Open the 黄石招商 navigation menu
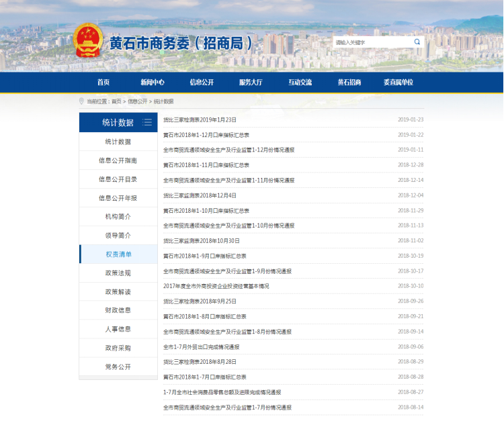This screenshot has width=504, height=427. (349, 82)
